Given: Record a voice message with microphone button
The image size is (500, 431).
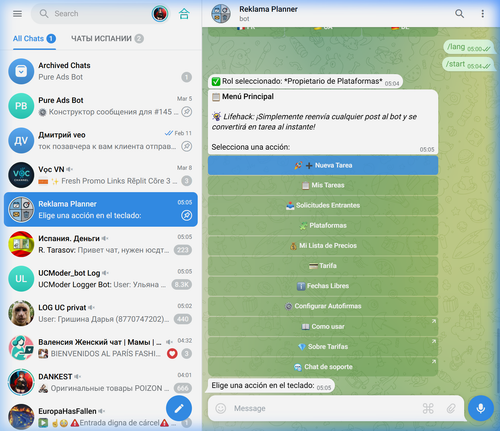Looking at the screenshot, I should [x=481, y=408].
